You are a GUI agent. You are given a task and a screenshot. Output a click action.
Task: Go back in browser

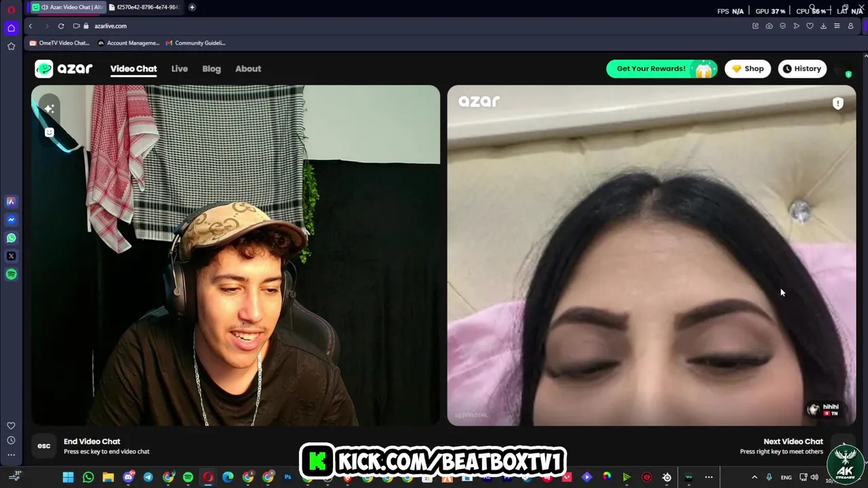(x=31, y=26)
